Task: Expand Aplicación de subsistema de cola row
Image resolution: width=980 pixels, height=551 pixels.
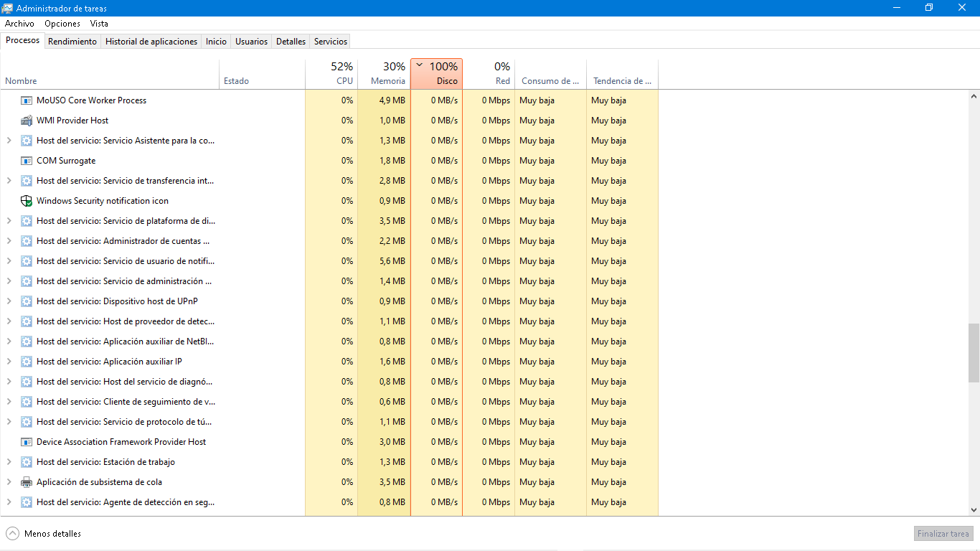Action: coord(9,482)
